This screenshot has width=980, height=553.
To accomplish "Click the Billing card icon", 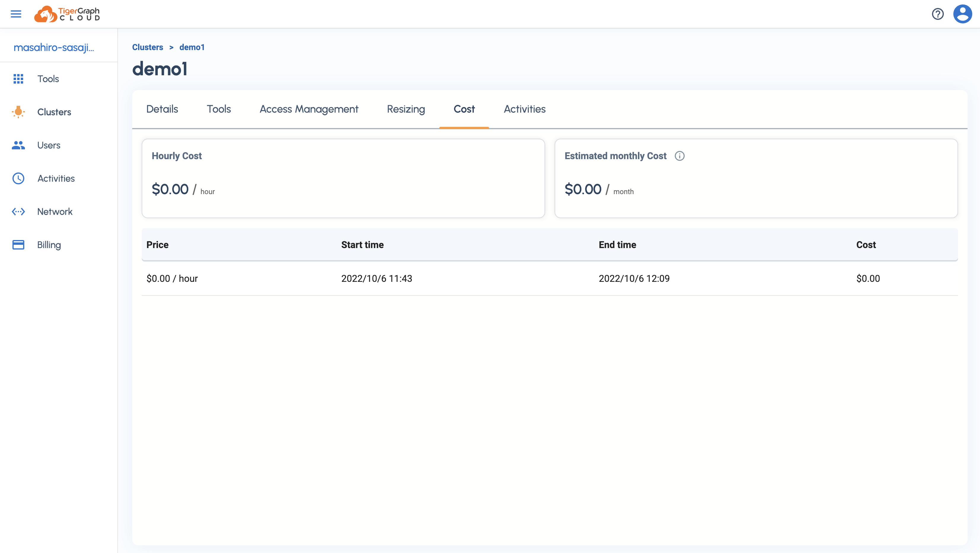I will 18,244.
